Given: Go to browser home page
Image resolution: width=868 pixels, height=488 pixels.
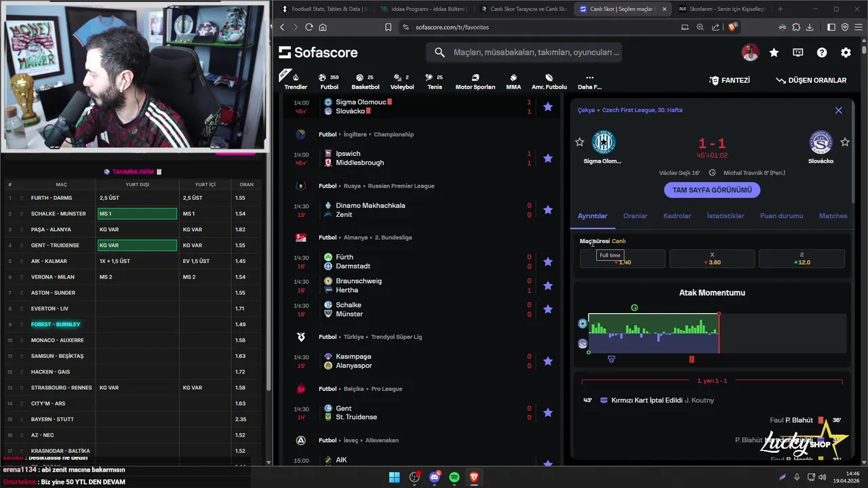Looking at the screenshot, I should (323, 27).
